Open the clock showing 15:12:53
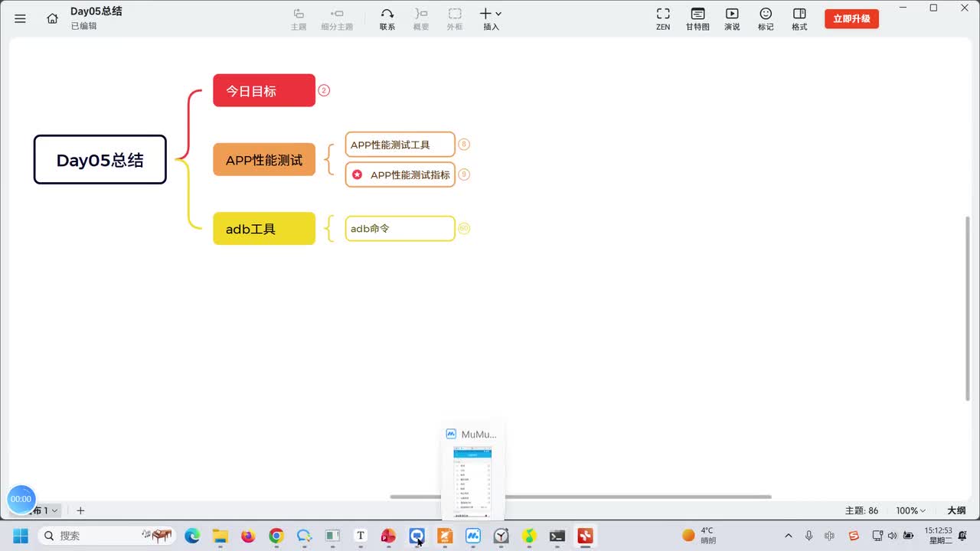This screenshot has width=980, height=551. point(938,536)
